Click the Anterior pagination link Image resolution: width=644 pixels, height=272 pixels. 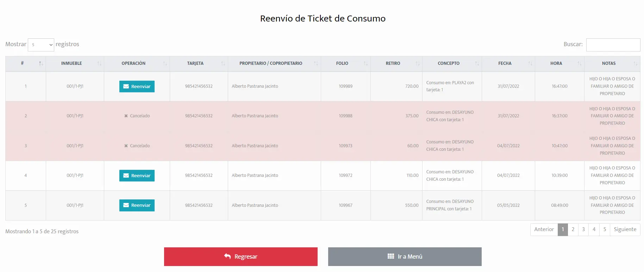coord(544,229)
